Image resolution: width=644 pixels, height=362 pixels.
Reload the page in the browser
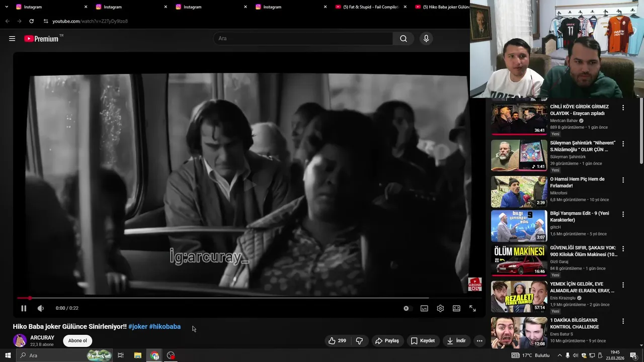(31, 21)
